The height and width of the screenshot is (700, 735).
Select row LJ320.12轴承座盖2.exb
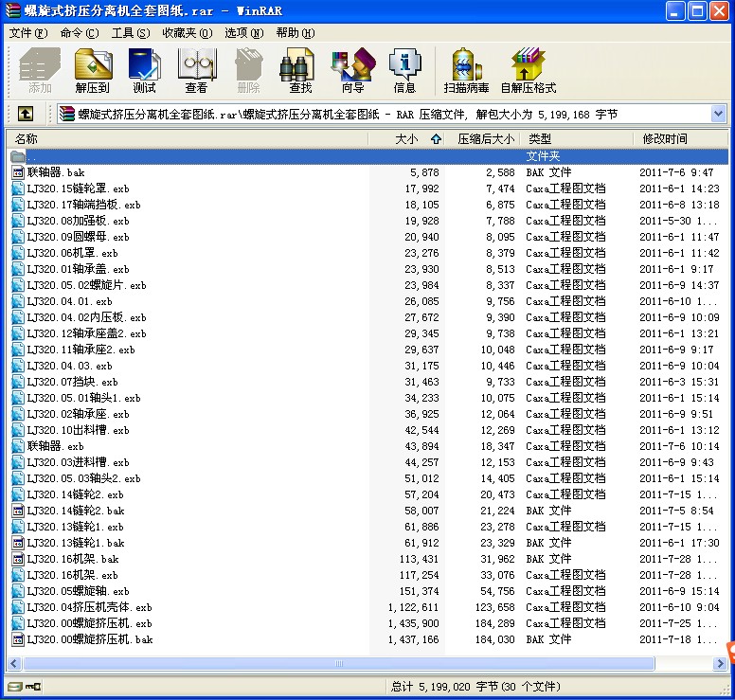point(369,333)
